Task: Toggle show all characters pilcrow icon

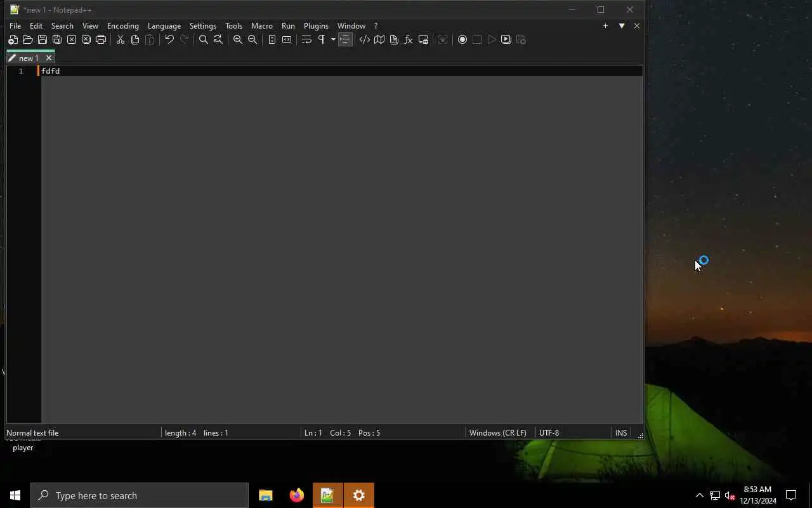Action: [321, 39]
